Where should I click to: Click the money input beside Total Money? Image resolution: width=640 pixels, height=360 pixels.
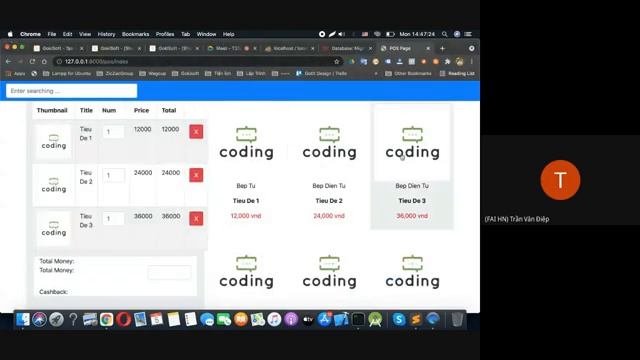169,272
